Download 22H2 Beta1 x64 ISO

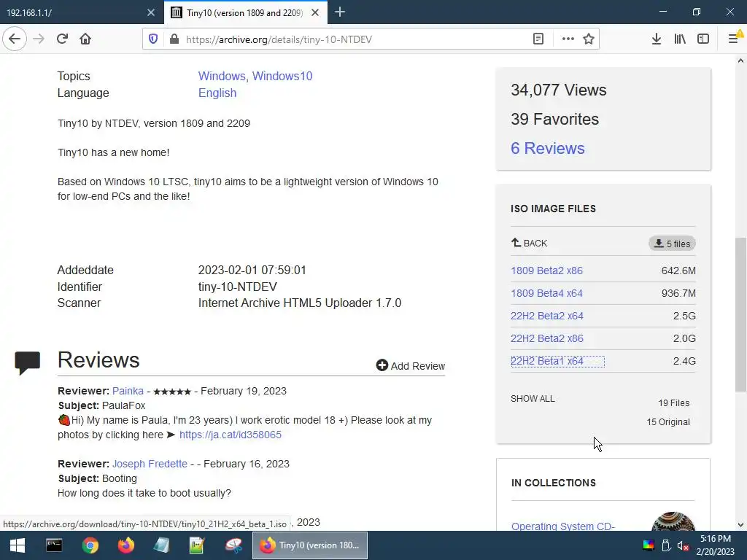[x=547, y=362]
